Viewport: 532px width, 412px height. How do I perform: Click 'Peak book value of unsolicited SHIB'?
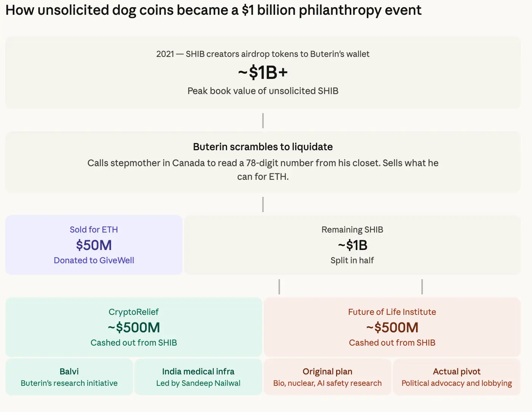[263, 91]
